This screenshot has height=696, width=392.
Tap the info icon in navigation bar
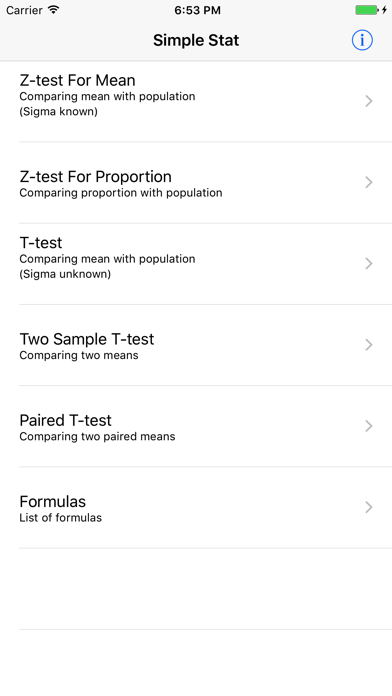pos(362,40)
